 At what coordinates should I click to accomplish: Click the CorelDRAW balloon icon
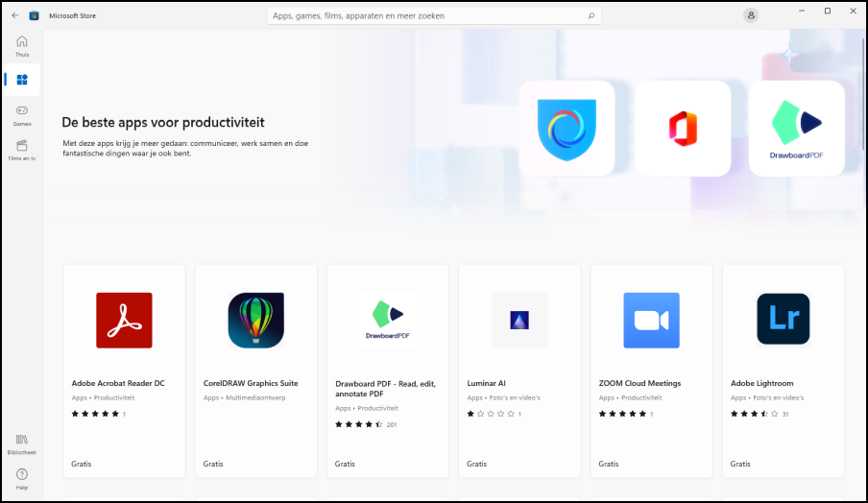pyautogui.click(x=255, y=321)
